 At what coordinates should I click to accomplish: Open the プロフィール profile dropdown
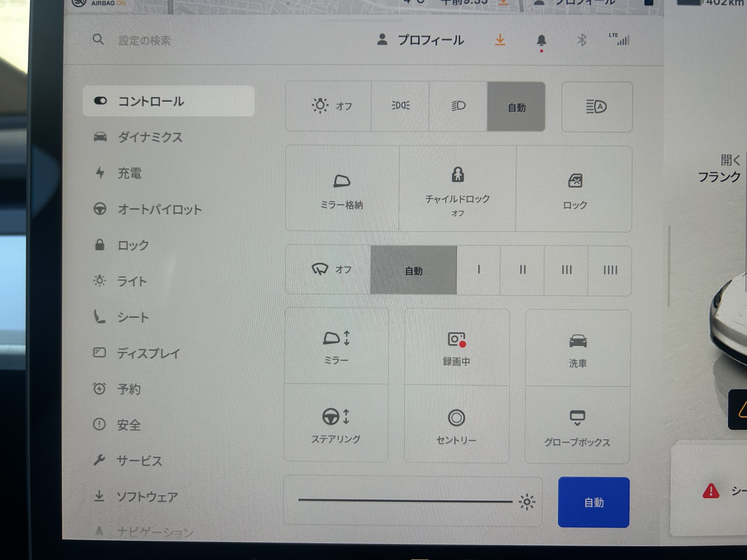point(420,40)
